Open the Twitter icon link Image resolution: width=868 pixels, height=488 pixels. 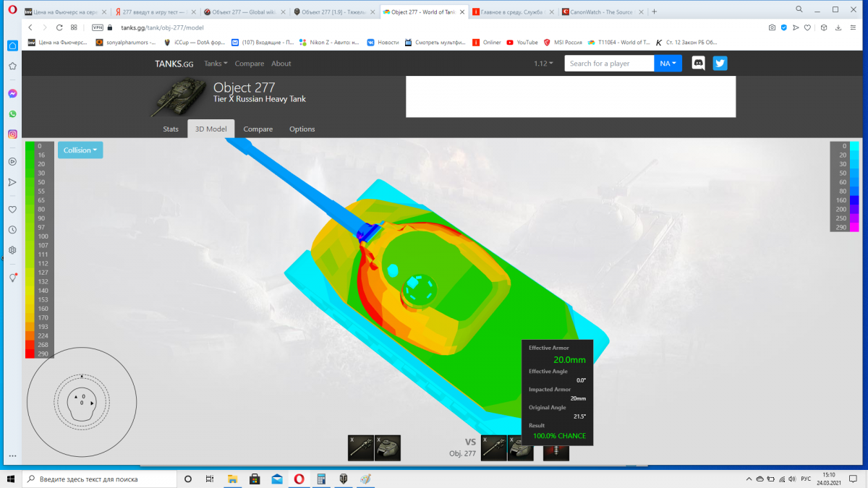point(720,64)
